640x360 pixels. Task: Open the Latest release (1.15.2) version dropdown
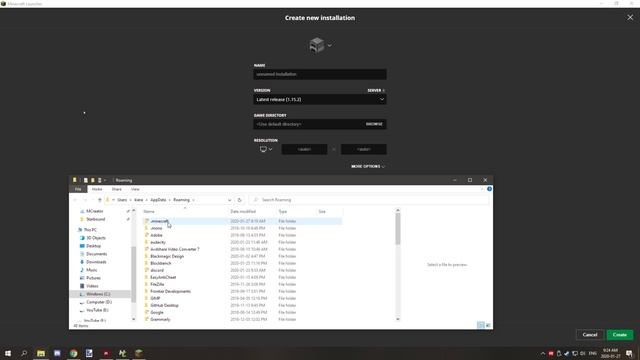click(x=320, y=99)
